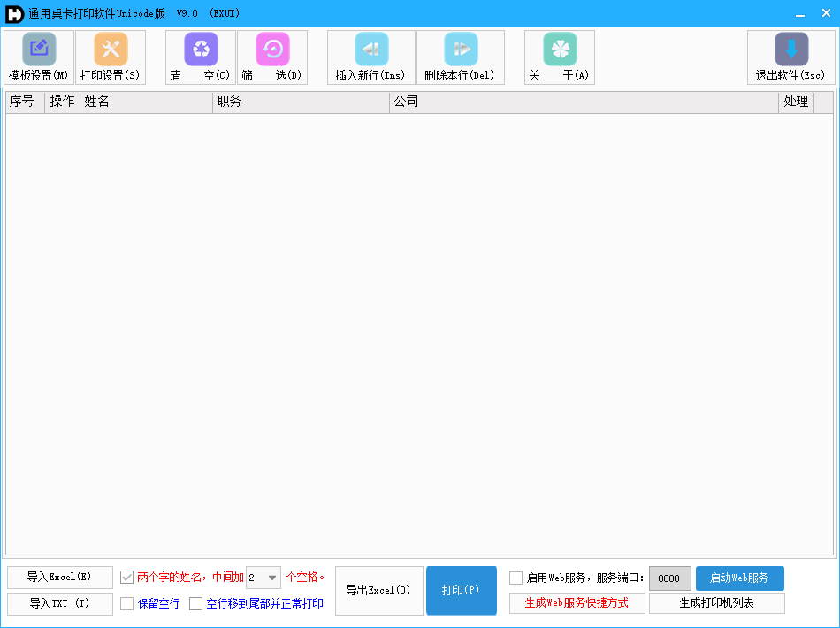Check 空行移到尾部并正常打印 option
Viewport: 840px width, 628px height.
pos(196,604)
